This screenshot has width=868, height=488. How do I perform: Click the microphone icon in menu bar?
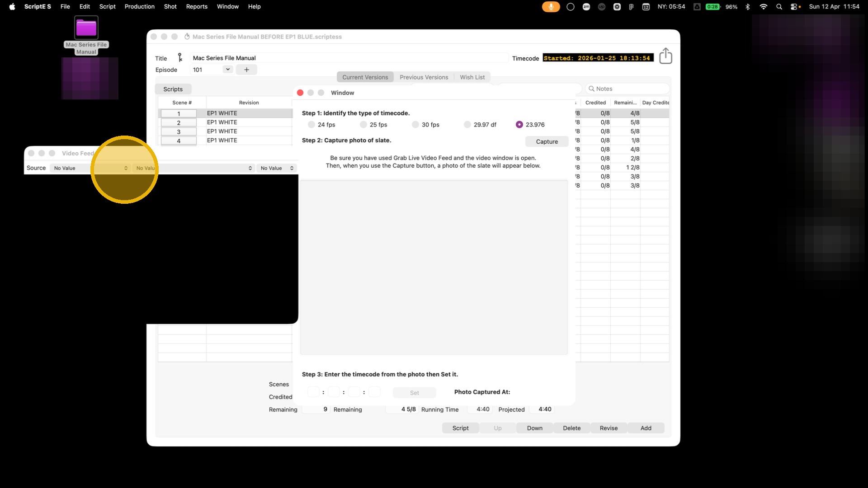pos(551,7)
